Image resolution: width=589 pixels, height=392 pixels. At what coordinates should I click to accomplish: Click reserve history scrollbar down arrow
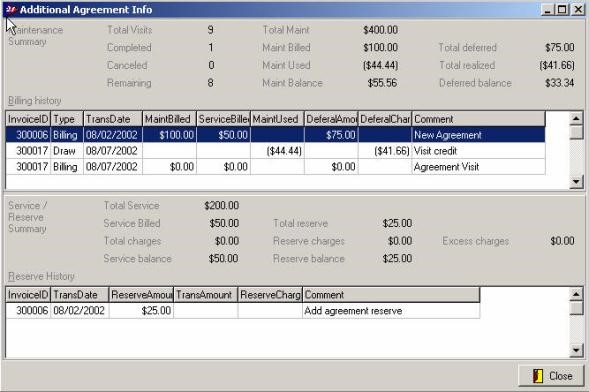(576, 351)
